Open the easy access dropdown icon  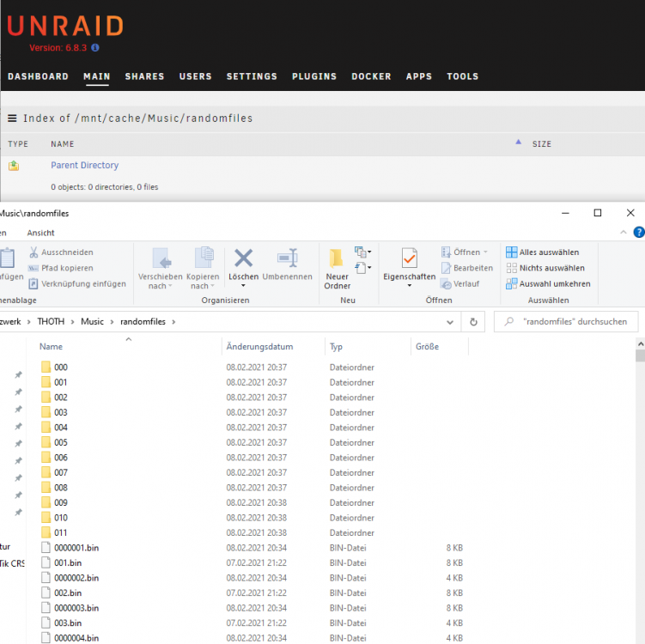tap(362, 268)
